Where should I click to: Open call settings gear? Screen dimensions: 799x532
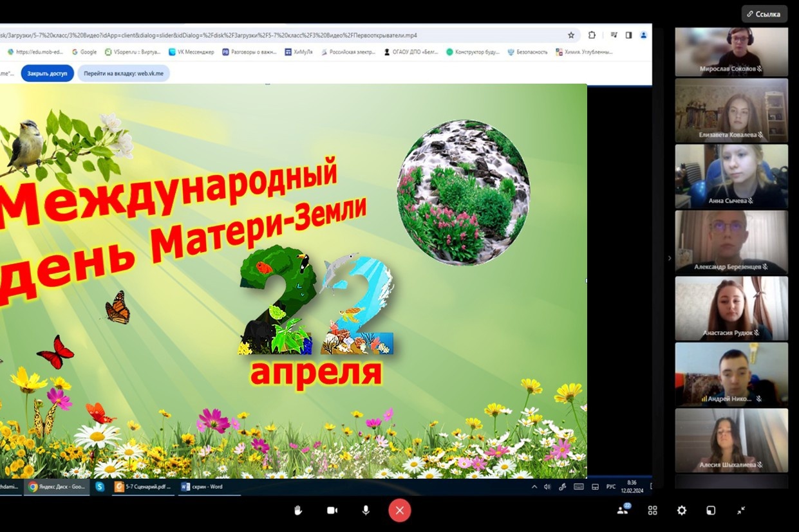coord(682,510)
